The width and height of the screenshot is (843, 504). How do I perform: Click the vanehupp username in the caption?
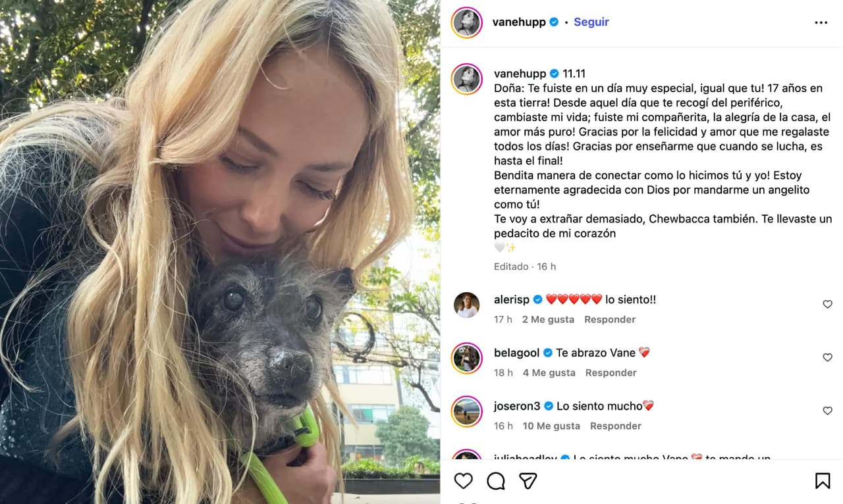(520, 74)
